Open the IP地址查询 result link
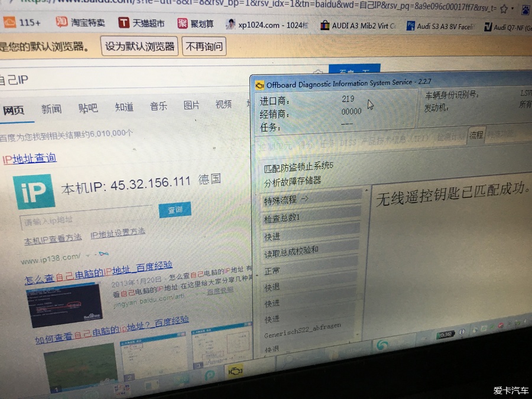Image resolution: width=532 pixels, height=399 pixels. click(30, 158)
